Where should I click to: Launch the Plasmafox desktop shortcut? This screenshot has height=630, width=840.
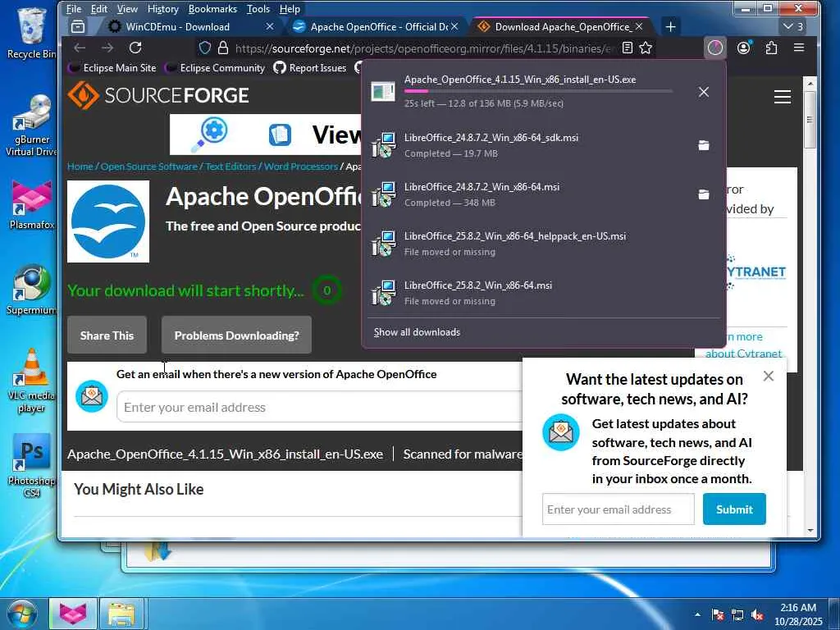point(32,205)
